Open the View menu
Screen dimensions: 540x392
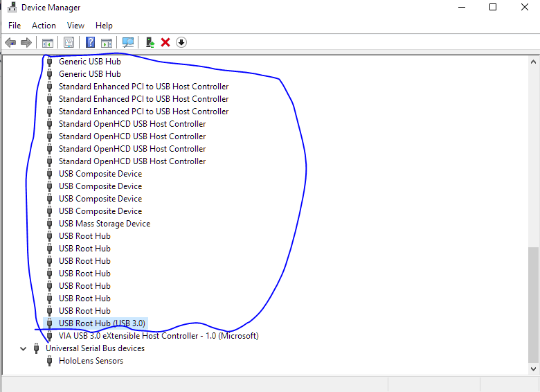(75, 26)
